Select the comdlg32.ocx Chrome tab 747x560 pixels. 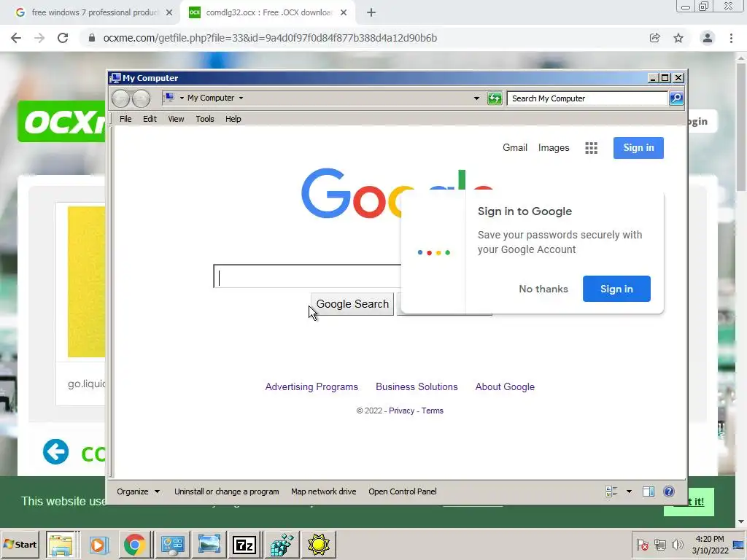(x=268, y=12)
